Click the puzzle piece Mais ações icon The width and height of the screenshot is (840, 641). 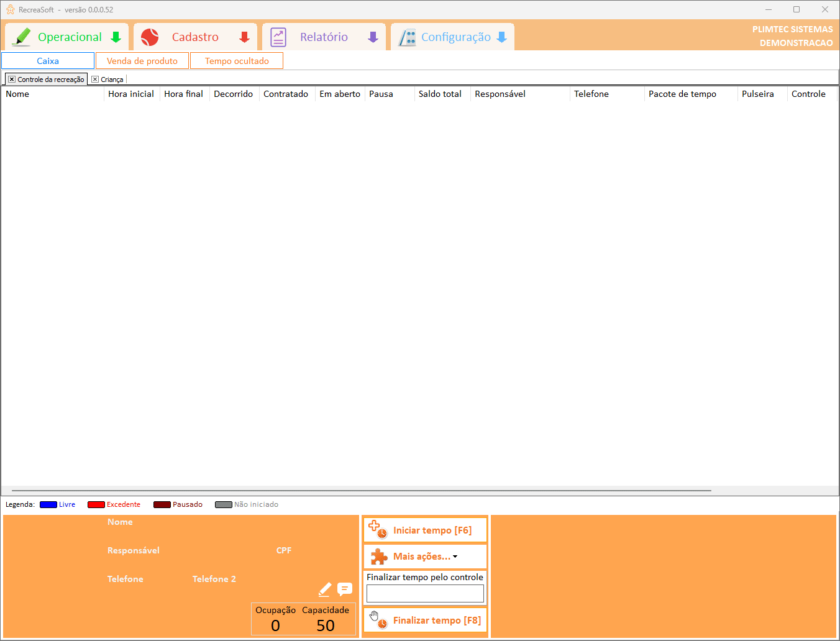pyautogui.click(x=378, y=557)
